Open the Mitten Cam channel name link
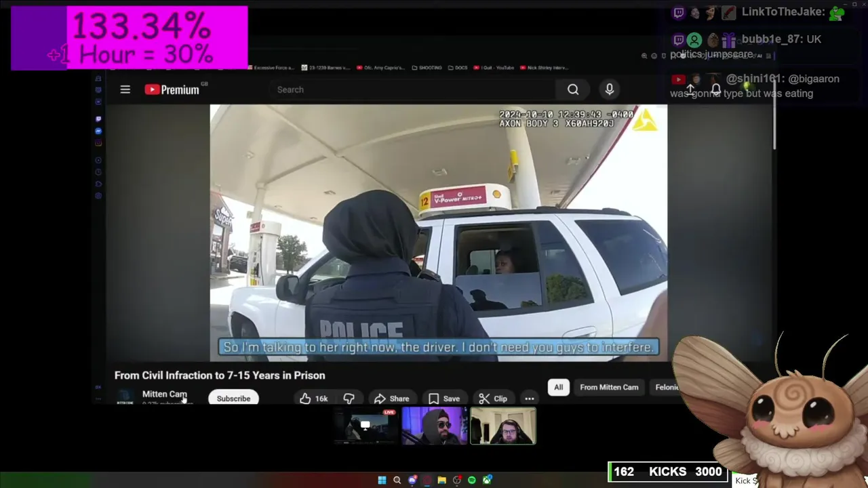The height and width of the screenshot is (488, 868). (164, 394)
